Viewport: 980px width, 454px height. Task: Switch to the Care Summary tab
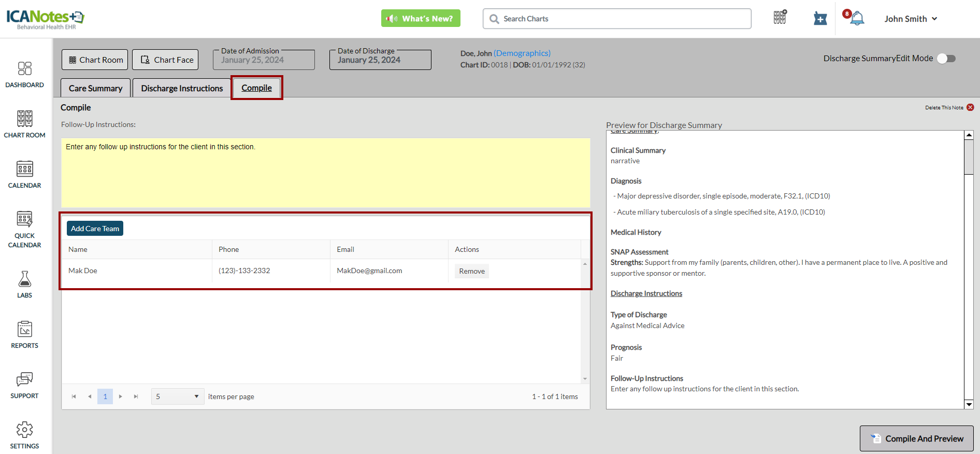click(x=95, y=88)
